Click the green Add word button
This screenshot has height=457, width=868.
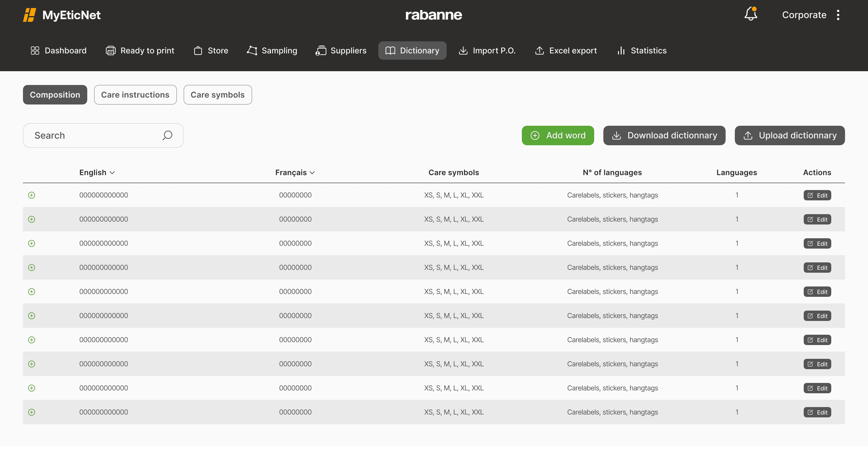pyautogui.click(x=558, y=135)
